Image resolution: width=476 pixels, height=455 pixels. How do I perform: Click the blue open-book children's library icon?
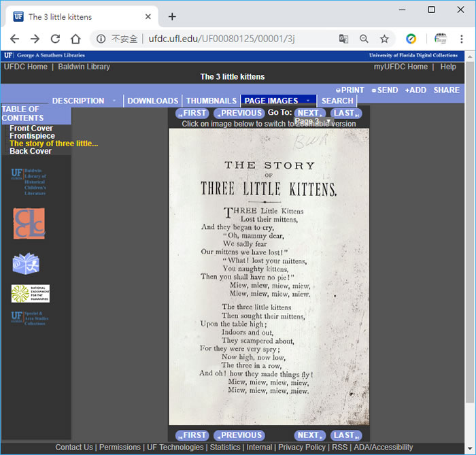tap(25, 264)
